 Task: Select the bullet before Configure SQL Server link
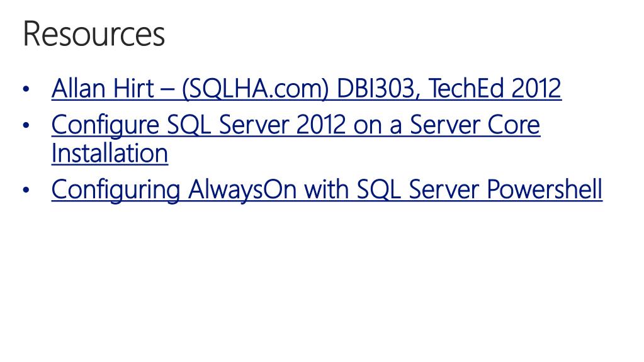point(26,125)
